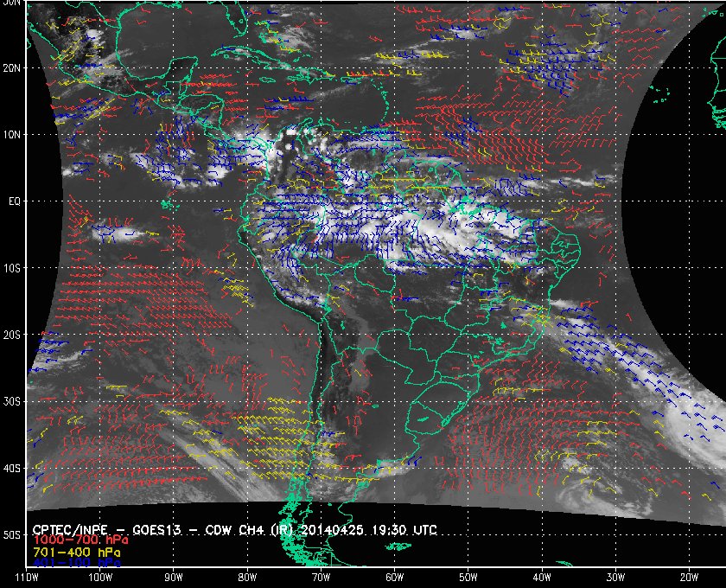Screen dimensions: 726x588
Task: Click the yellow 701-400 hPa legend label
Action: pos(76,553)
